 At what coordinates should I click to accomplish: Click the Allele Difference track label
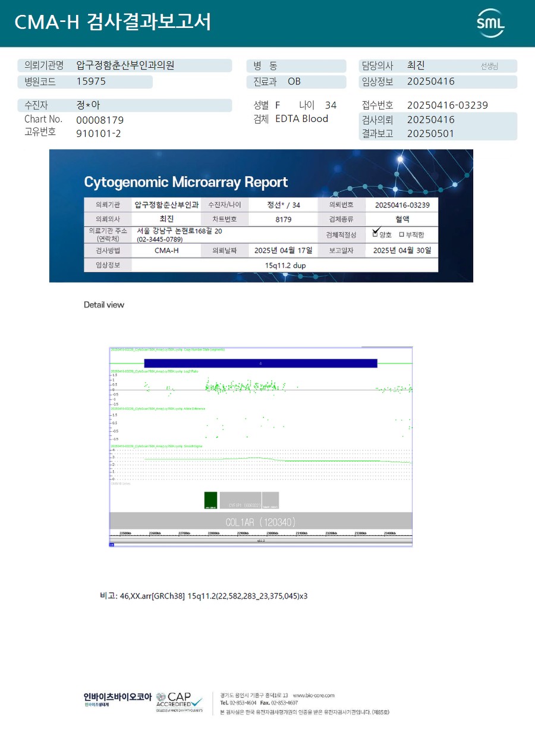click(x=158, y=409)
